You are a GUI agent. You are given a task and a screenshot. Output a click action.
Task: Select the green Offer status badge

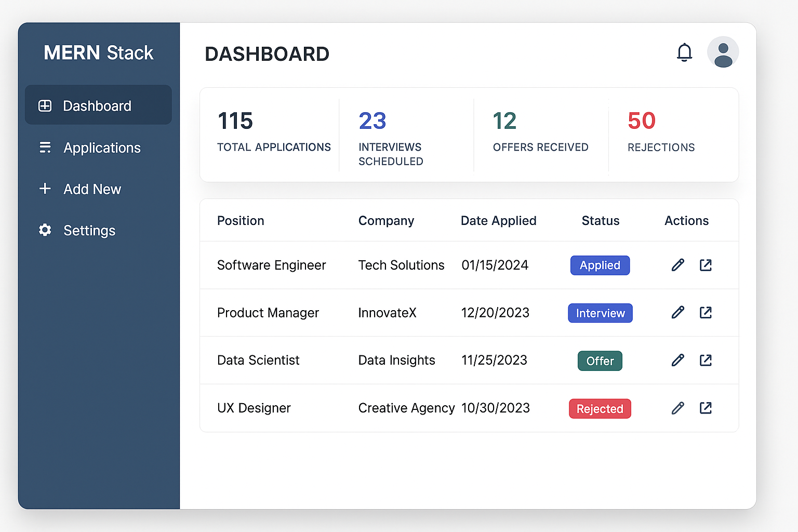click(600, 361)
